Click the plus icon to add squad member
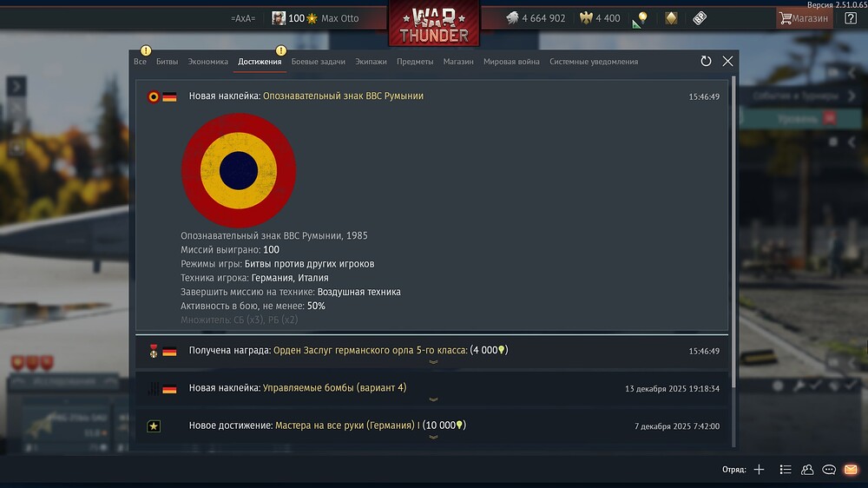Image resolution: width=868 pixels, height=488 pixels. click(x=759, y=469)
